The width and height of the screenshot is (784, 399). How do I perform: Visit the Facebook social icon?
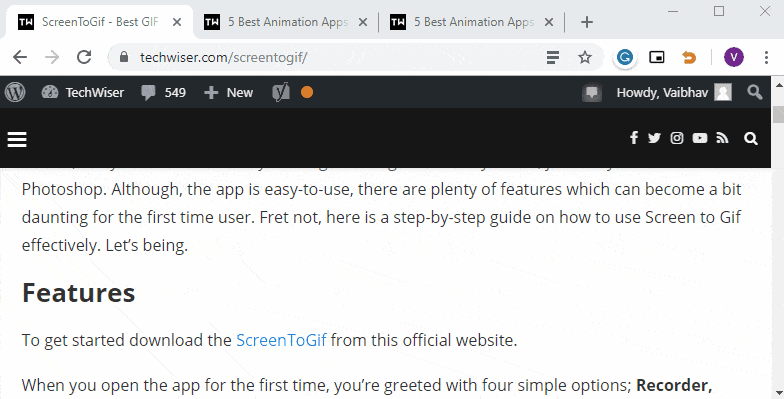point(634,138)
